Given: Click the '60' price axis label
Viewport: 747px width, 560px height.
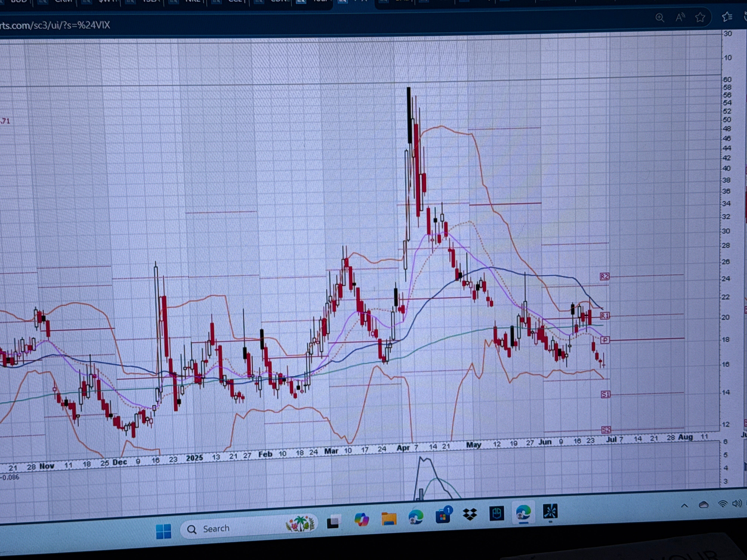Looking at the screenshot, I should pos(727,79).
